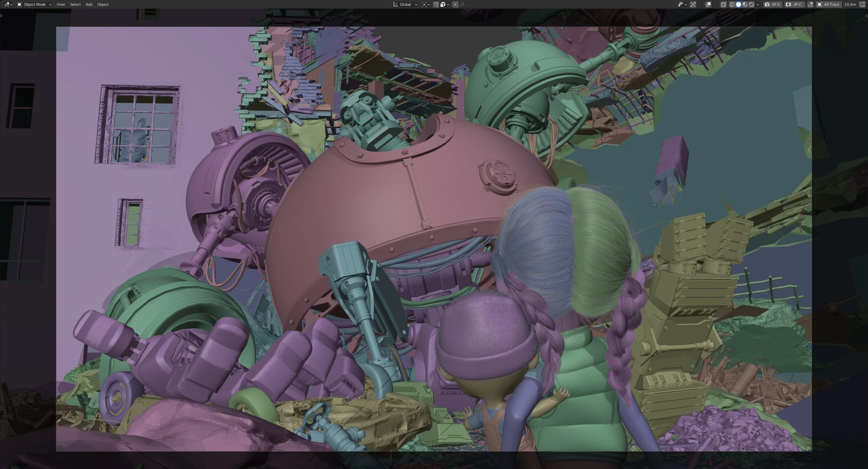Click the remote display icon at far right
This screenshot has height=469, width=868.
pyautogui.click(x=862, y=5)
